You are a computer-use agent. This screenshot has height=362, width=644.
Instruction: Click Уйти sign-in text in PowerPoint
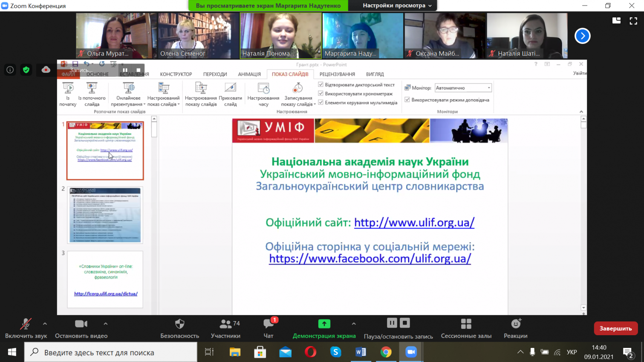580,73
